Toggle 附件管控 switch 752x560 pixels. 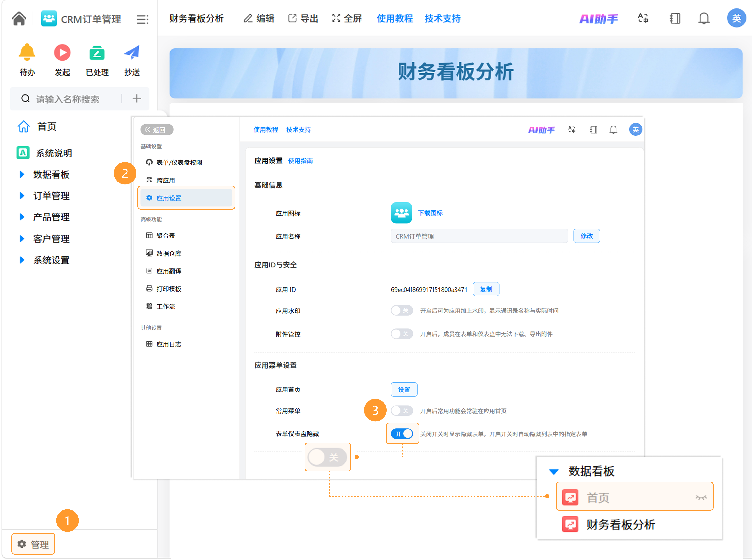(402, 334)
